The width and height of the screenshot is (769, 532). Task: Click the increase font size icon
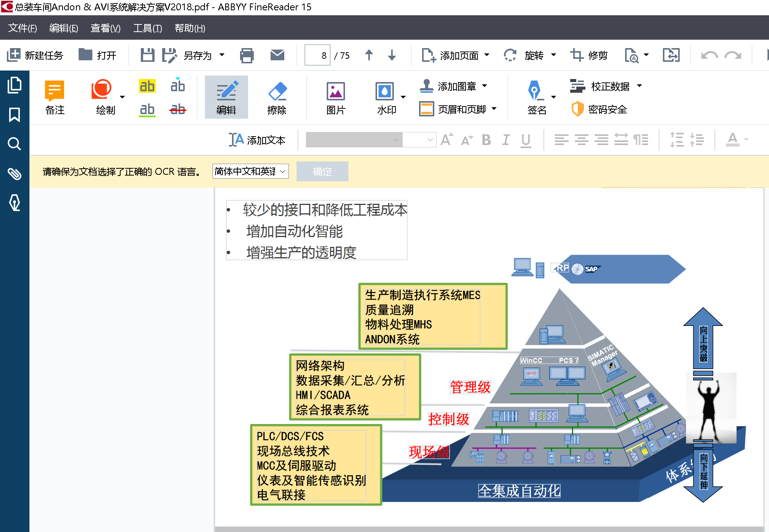click(x=447, y=140)
